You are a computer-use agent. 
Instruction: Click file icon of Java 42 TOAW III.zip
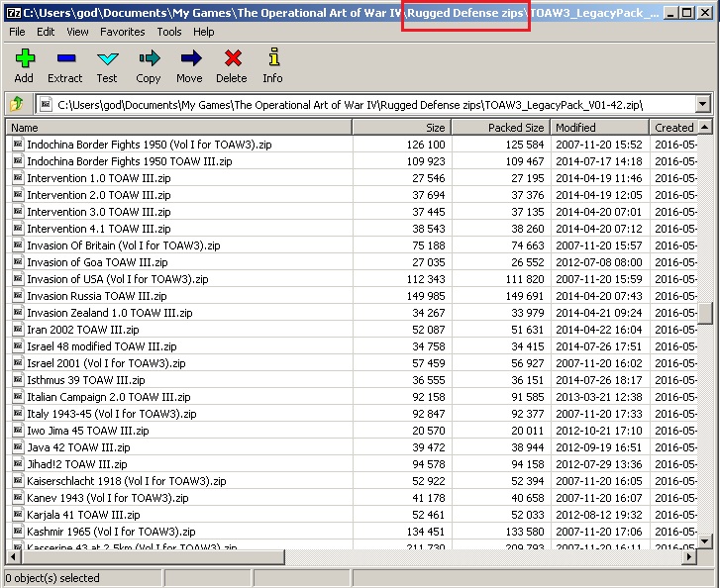pos(18,446)
